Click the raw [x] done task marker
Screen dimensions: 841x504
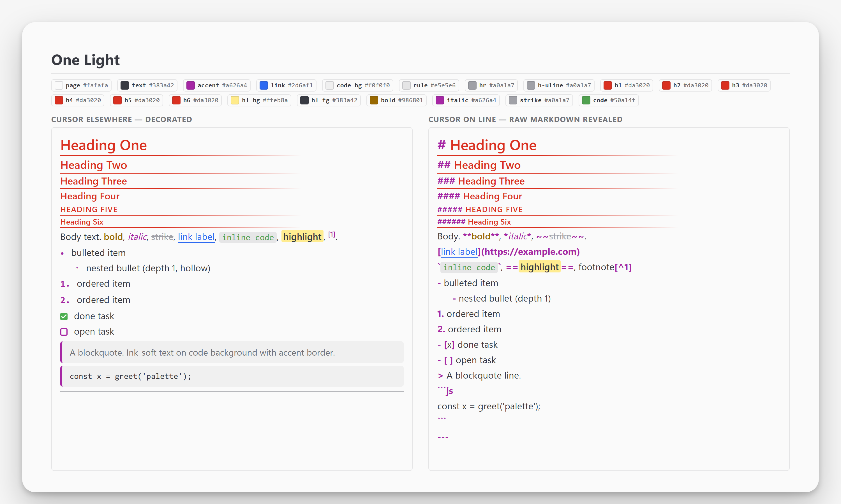click(x=449, y=345)
